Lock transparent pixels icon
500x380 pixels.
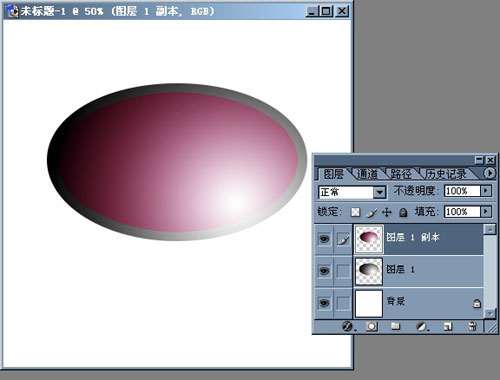(356, 212)
